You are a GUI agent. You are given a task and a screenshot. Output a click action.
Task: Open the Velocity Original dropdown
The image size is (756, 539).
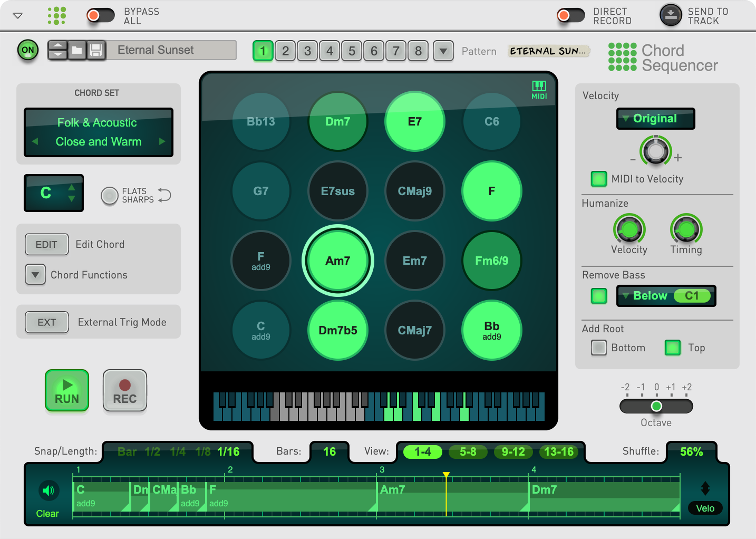(x=655, y=119)
